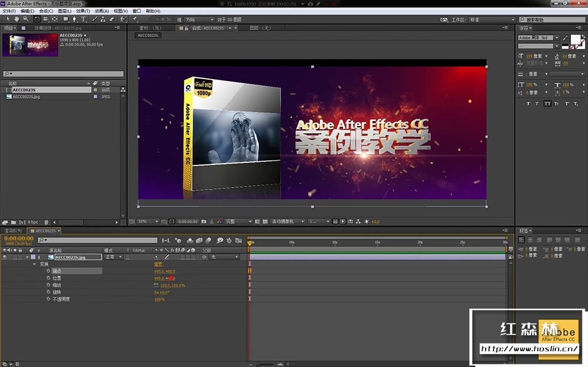
Task: Toggle stopwatch for 不透明度 property
Action: pos(48,299)
